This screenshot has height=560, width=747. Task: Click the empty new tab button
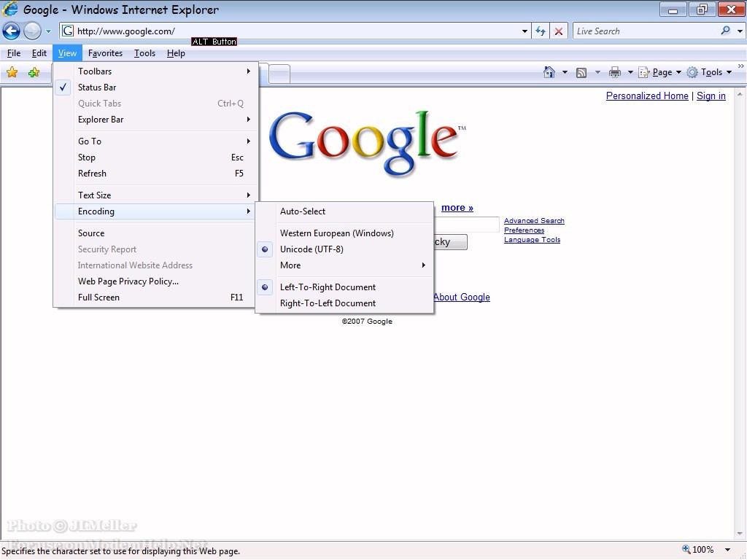[x=279, y=74]
